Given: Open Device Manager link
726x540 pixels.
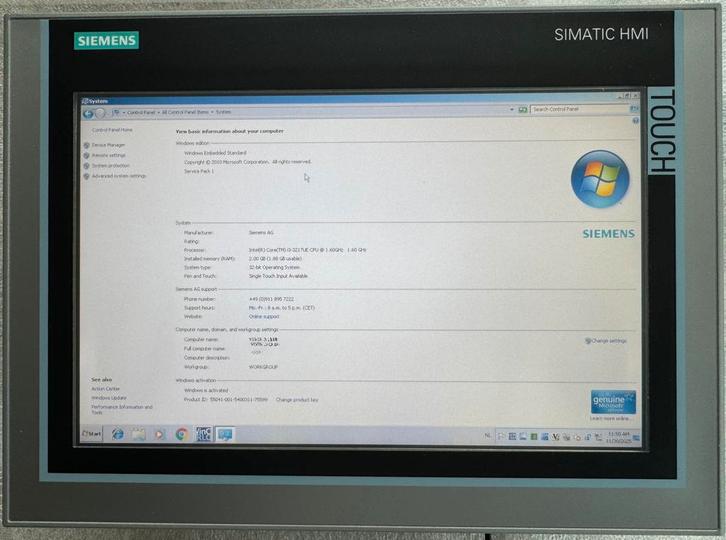Looking at the screenshot, I should 108,145.
